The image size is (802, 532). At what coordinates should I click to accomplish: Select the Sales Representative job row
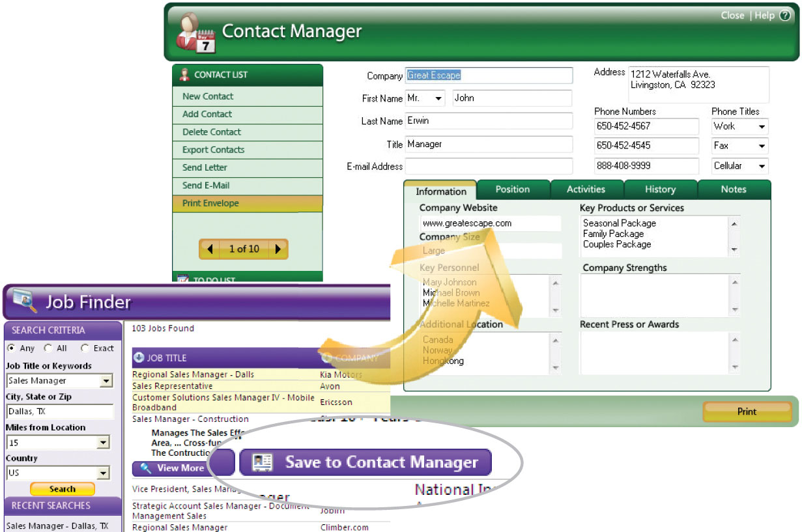[261, 386]
